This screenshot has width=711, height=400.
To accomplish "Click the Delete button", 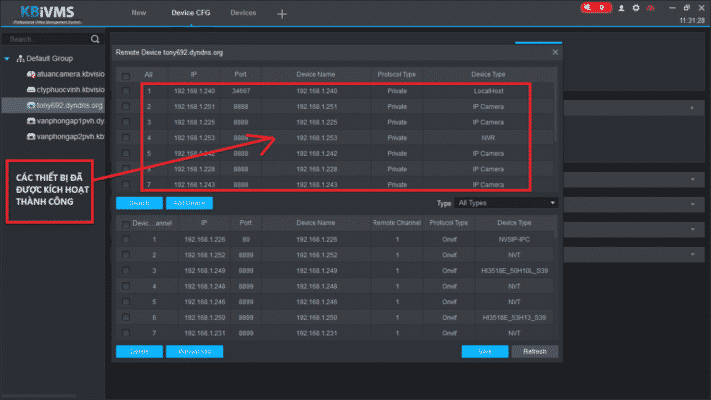I will click(139, 351).
